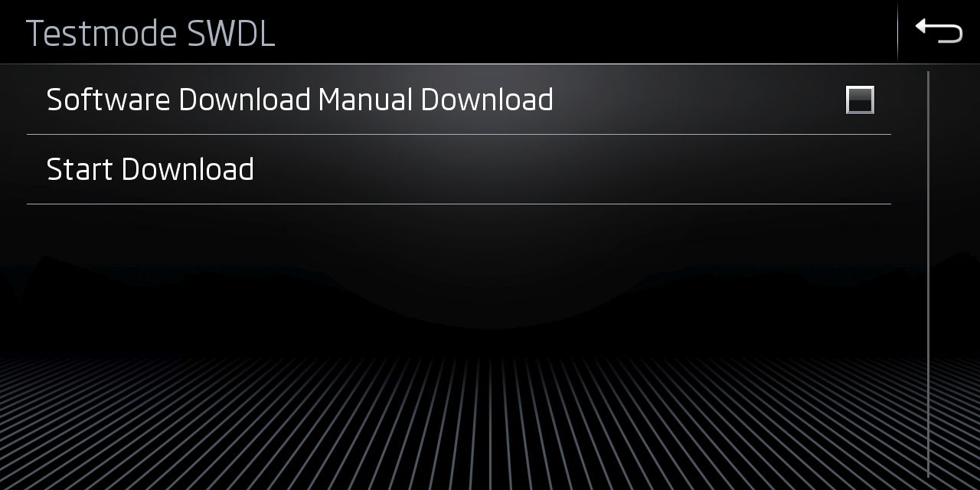Click the Software Download Manual Download label
Image resolution: width=980 pixels, height=490 pixels.
[x=300, y=100]
